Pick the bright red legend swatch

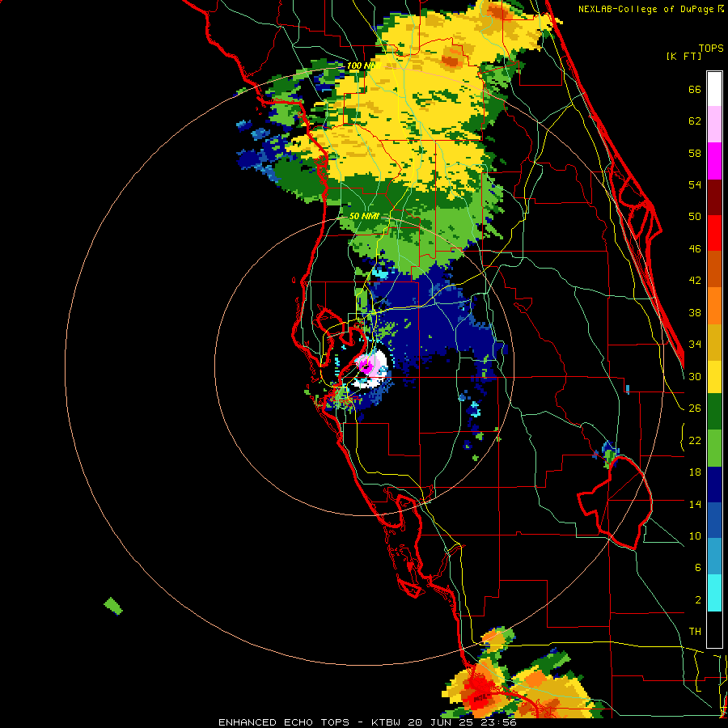coord(714,233)
